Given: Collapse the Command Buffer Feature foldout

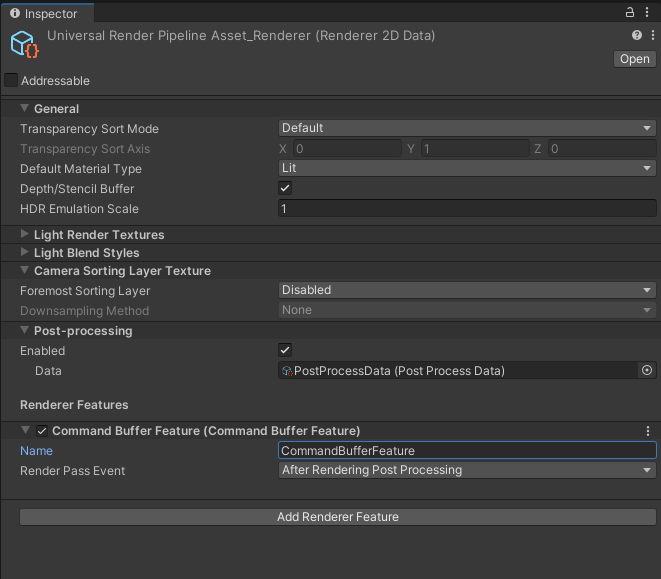Looking at the screenshot, I should [x=25, y=430].
